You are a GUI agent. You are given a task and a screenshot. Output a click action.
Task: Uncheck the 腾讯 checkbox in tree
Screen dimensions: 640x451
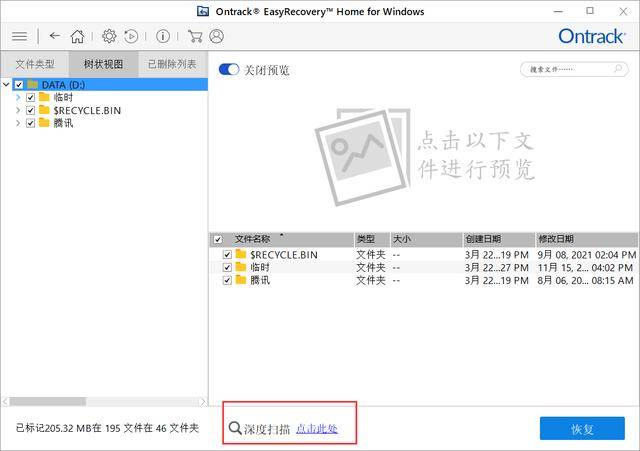(x=31, y=123)
